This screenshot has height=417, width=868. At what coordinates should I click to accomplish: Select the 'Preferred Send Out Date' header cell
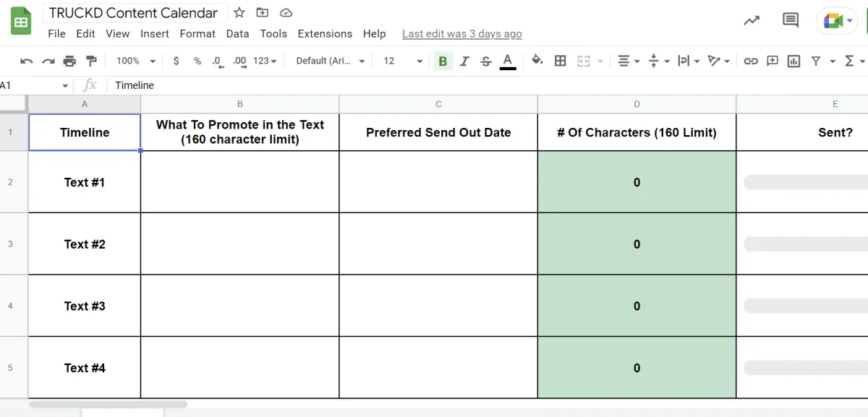[438, 132]
